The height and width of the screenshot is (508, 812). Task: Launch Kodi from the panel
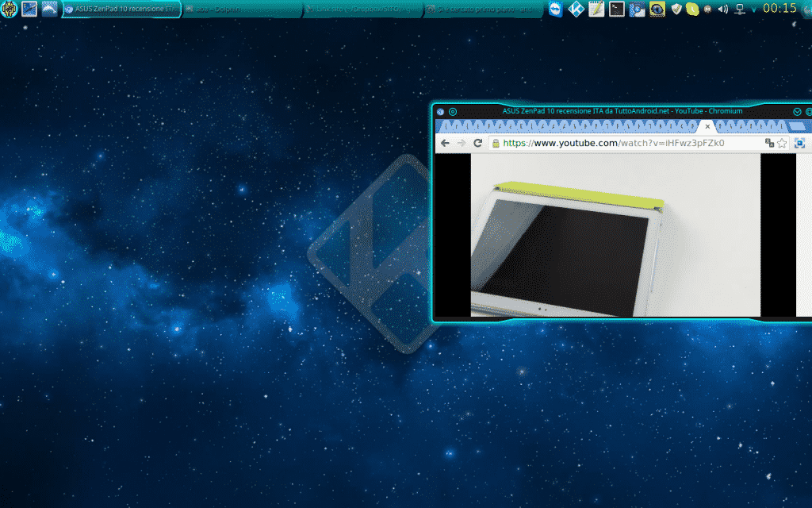pyautogui.click(x=576, y=9)
